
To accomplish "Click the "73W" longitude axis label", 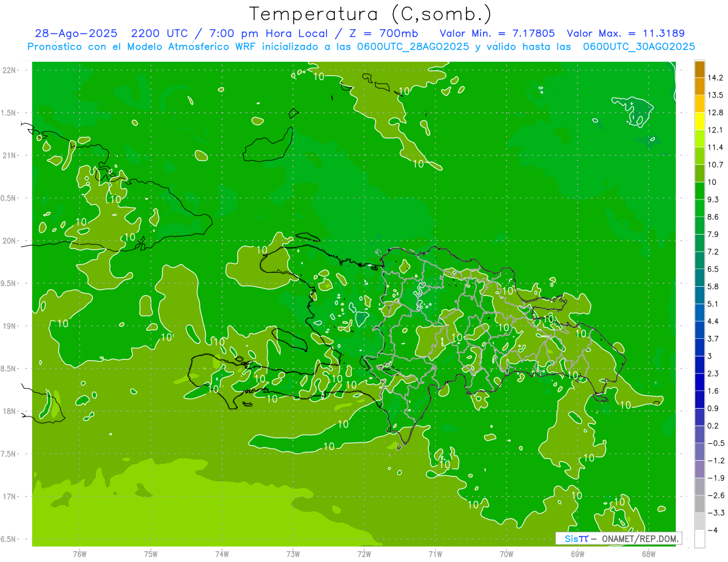I will (293, 554).
